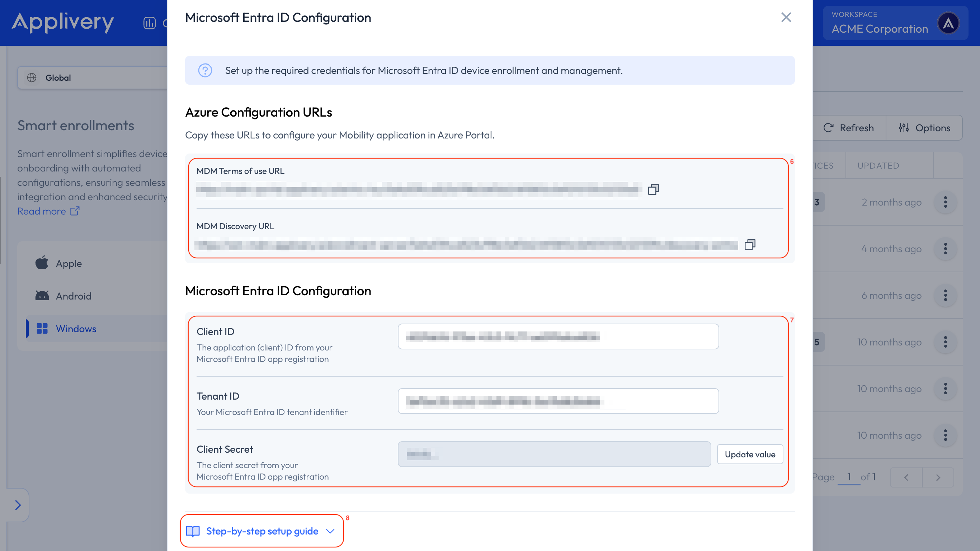Click the book icon in the setup guide button
This screenshot has width=980, height=551.
click(193, 531)
